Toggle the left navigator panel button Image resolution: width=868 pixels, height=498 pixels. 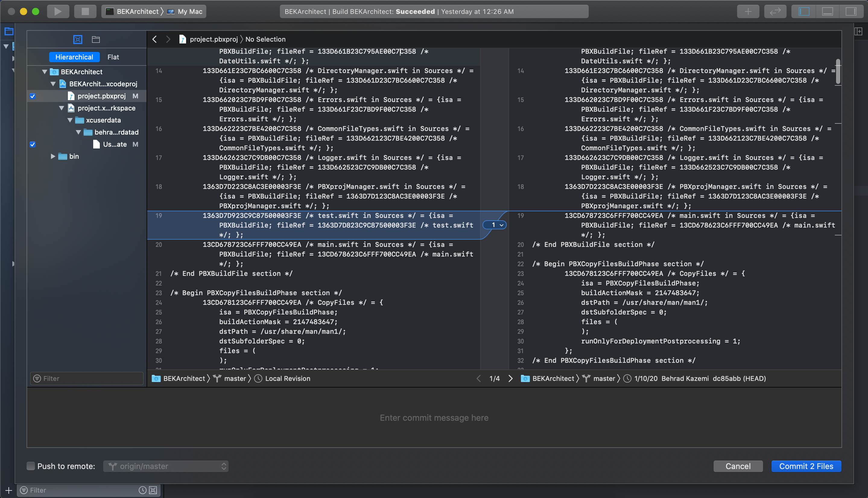804,11
